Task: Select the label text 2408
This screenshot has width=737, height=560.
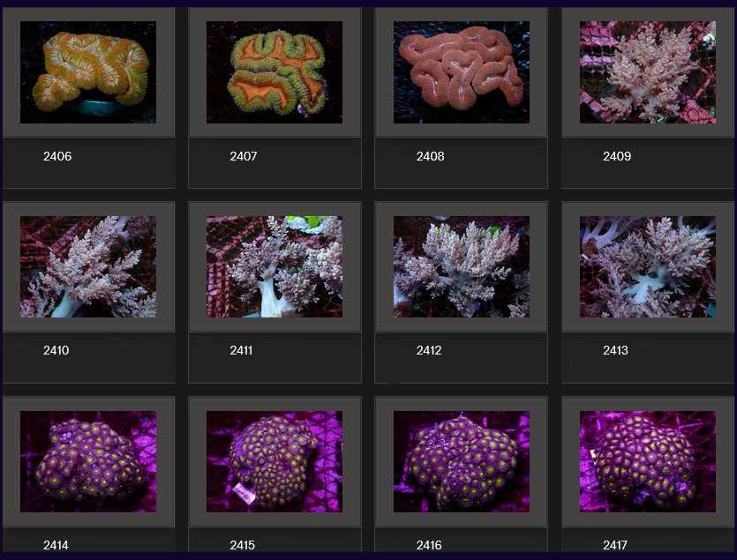Action: [430, 156]
